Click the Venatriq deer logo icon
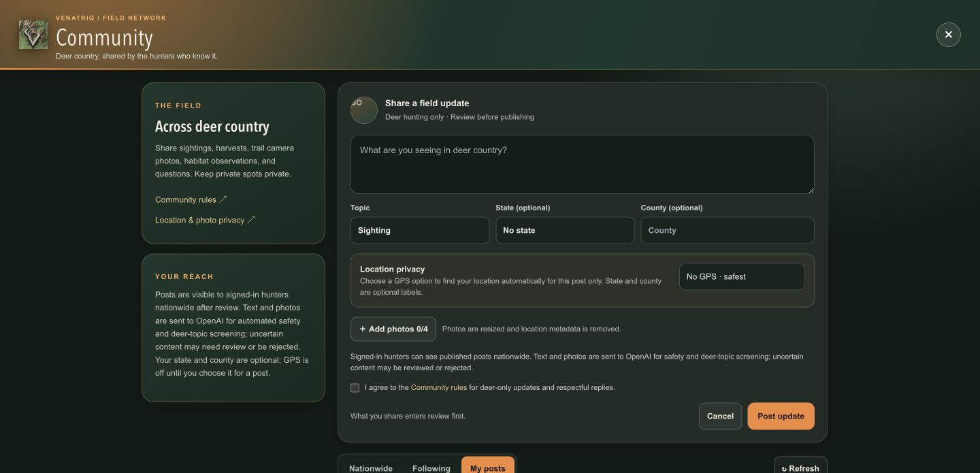The width and height of the screenshot is (980, 473). coord(33,35)
